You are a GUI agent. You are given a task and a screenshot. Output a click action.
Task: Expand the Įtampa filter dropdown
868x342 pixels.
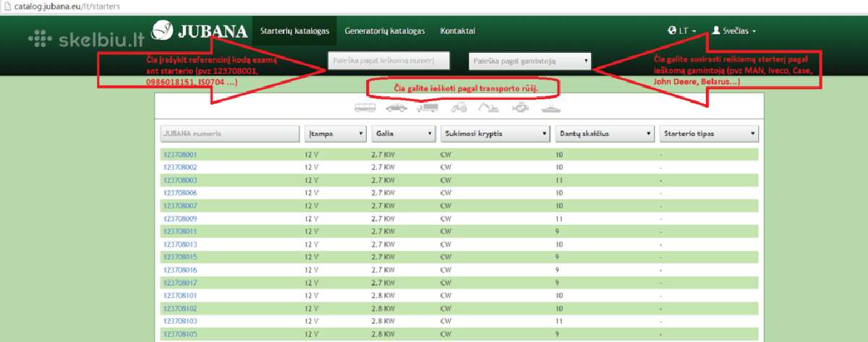336,134
